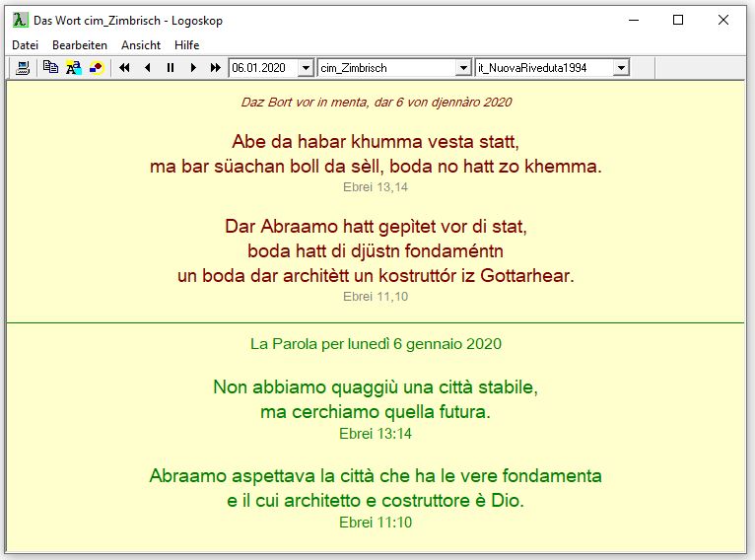This screenshot has width=755, height=560.
Task: Expand the cim_Zimbrisch language dropdown
Action: [x=462, y=68]
